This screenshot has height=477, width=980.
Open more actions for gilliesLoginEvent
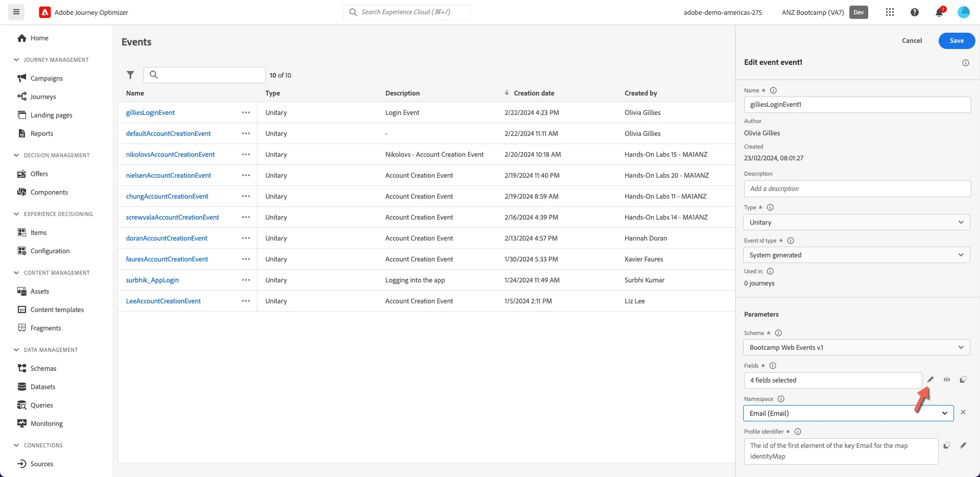click(x=246, y=112)
